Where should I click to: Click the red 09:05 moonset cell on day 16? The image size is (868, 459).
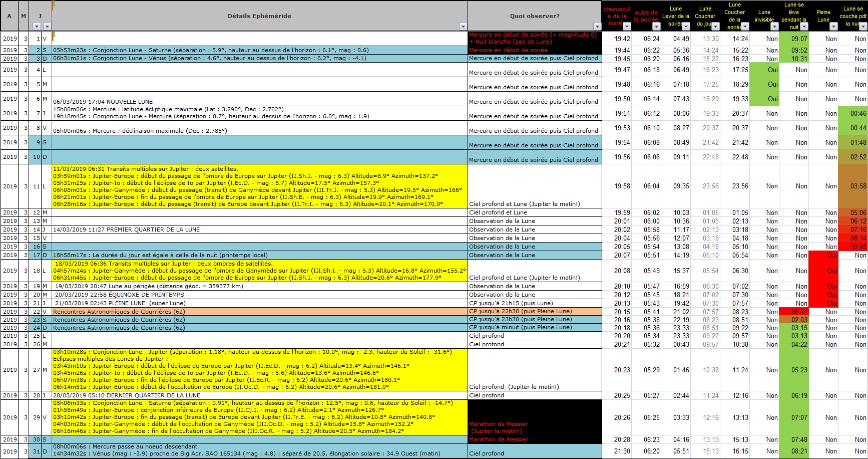click(x=853, y=247)
